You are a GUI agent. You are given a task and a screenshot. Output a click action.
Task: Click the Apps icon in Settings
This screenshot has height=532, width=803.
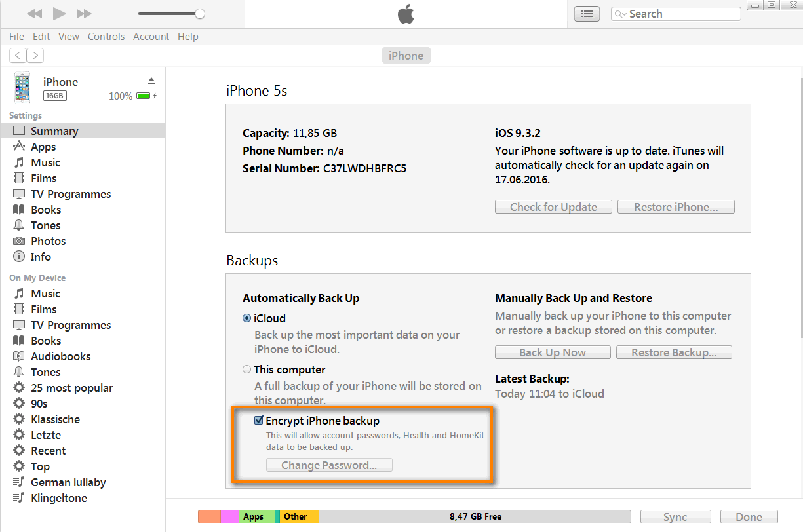19,147
